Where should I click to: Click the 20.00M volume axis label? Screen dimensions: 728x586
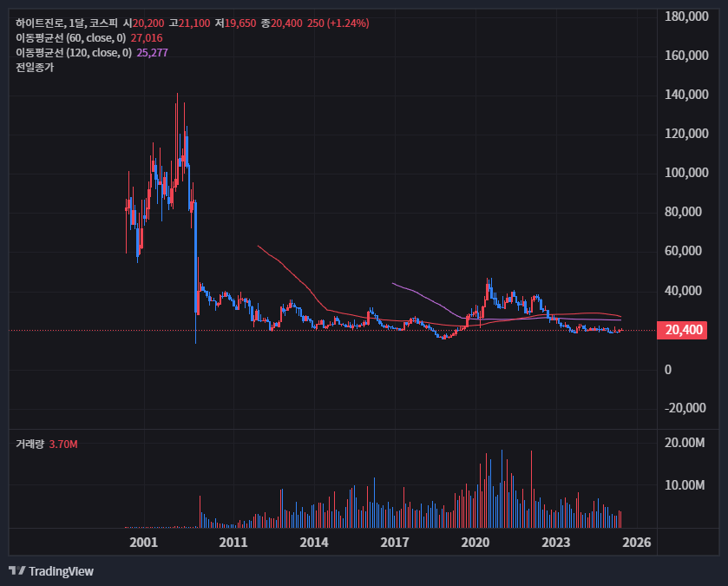(685, 443)
